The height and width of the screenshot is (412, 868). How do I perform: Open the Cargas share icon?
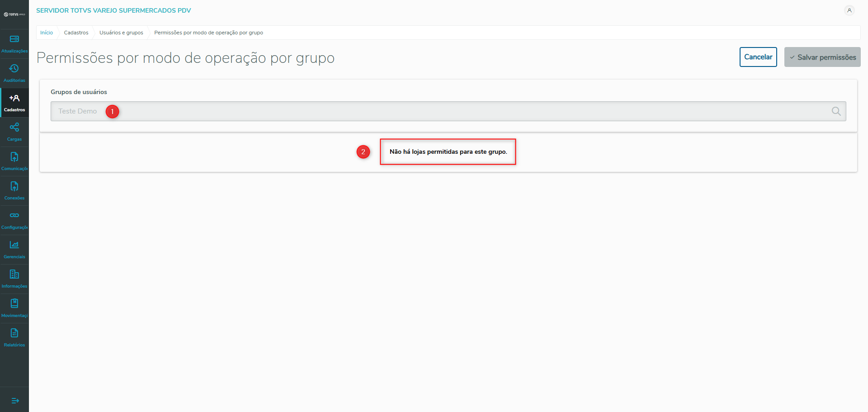coord(14,128)
